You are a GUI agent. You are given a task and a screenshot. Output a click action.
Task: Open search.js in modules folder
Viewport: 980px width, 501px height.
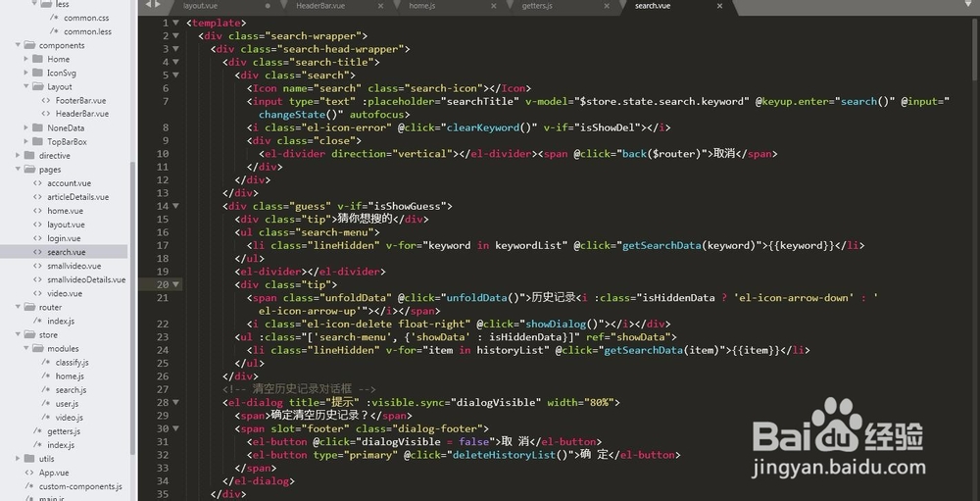(71, 389)
